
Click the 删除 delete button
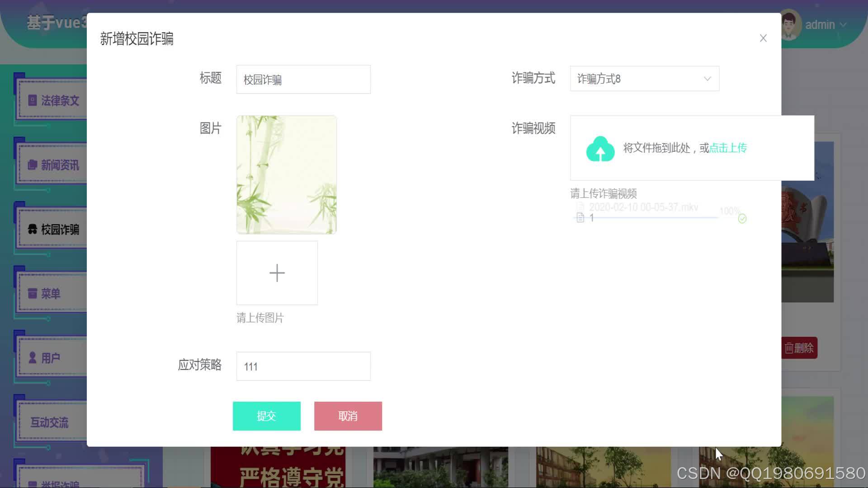coord(798,348)
